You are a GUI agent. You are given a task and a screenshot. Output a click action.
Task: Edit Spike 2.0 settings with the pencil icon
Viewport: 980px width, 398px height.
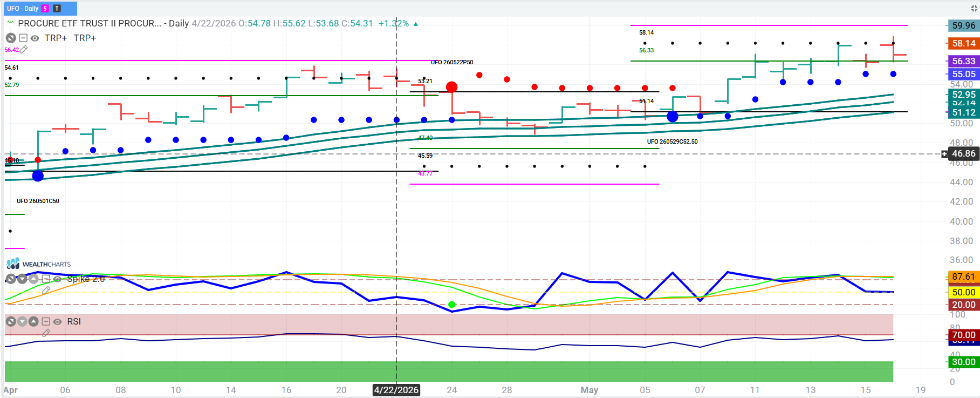point(46,291)
